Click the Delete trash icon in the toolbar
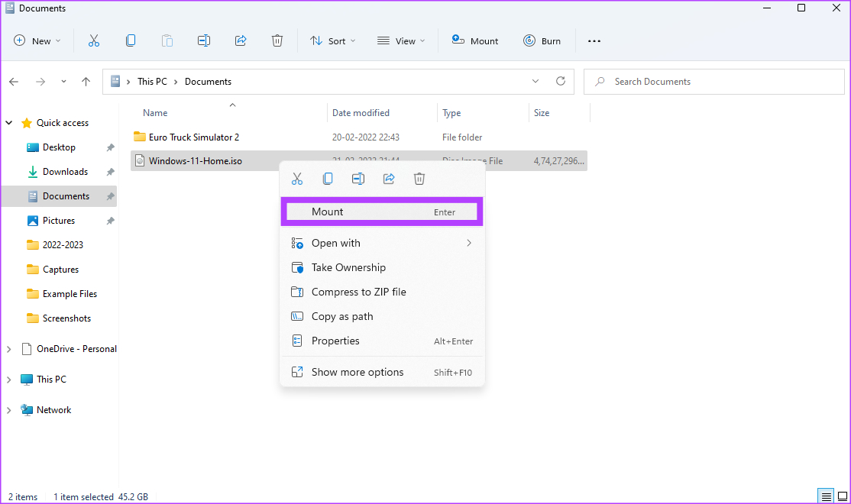 point(277,40)
